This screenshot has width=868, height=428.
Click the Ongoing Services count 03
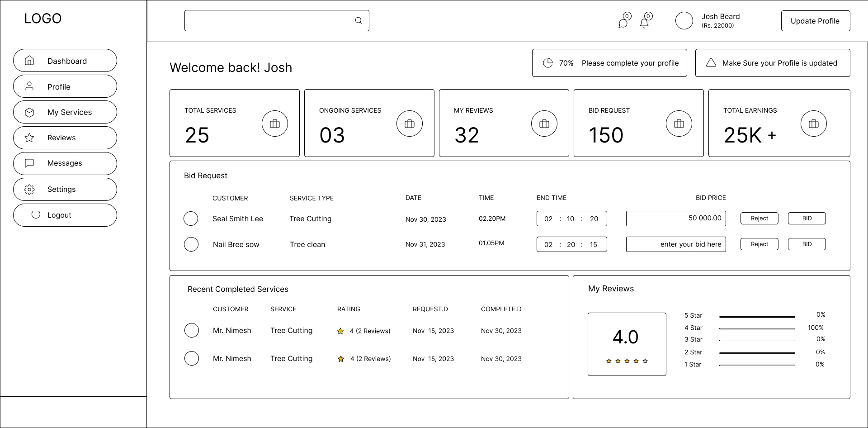[332, 135]
